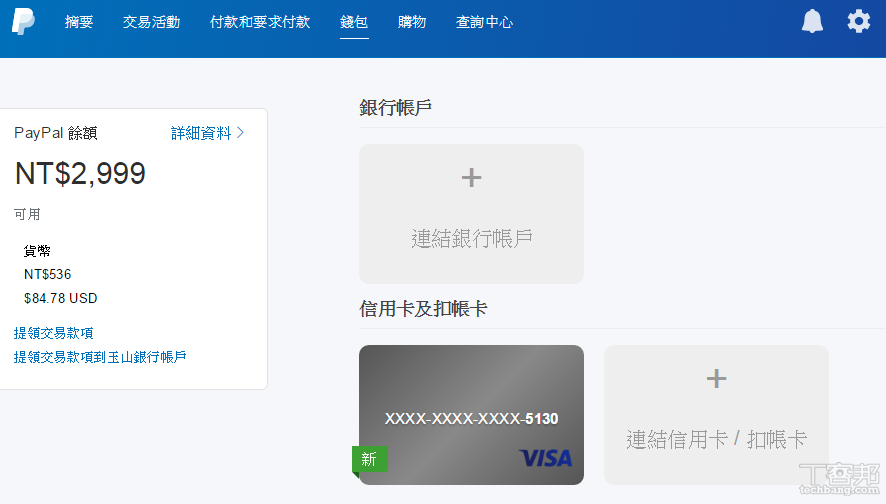The height and width of the screenshot is (504, 886).
Task: Click the green 新 badge
Action: [370, 459]
